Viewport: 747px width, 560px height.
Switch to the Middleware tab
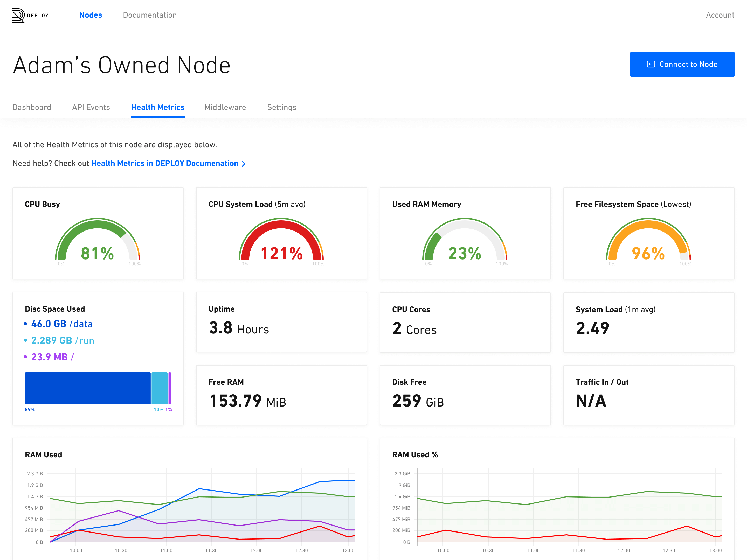(x=225, y=107)
